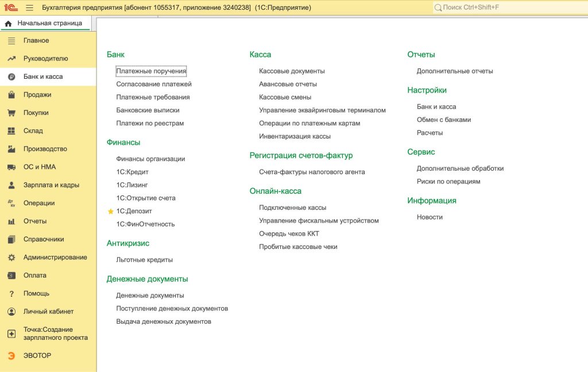Click the 1C logo icon
The image size is (588, 372).
click(11, 7)
